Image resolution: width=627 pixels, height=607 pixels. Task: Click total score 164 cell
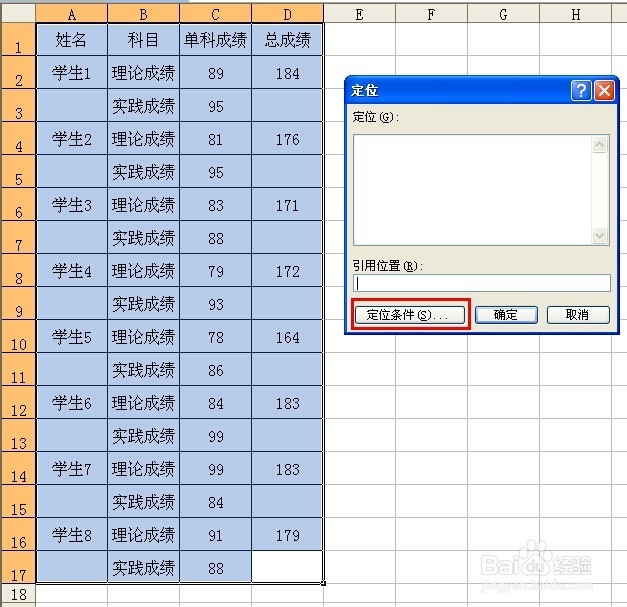[x=288, y=336]
